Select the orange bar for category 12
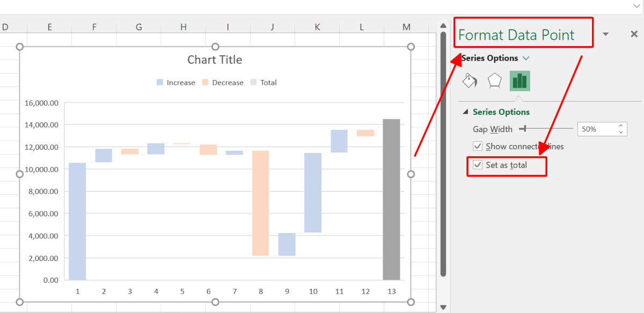Viewport: 644px width, 313px height. [x=365, y=133]
